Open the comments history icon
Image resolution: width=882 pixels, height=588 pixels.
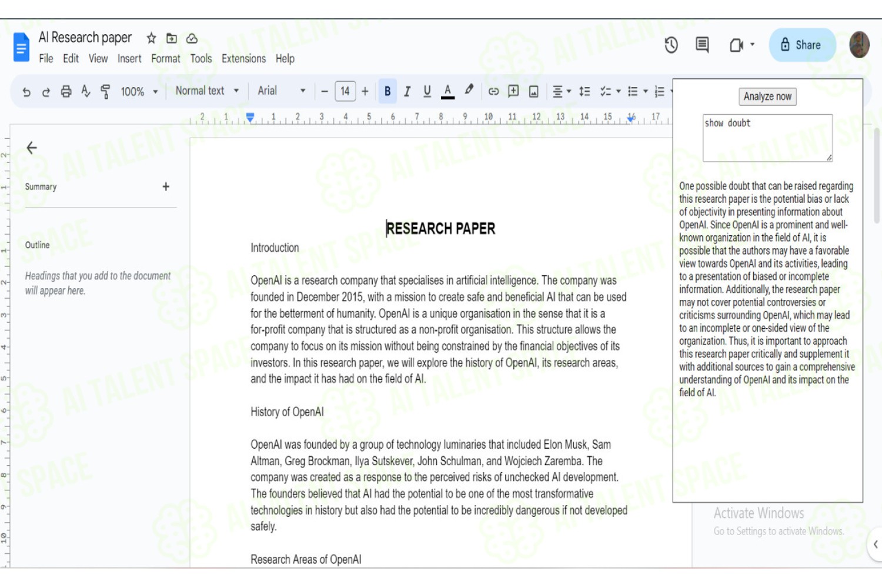pyautogui.click(x=702, y=45)
